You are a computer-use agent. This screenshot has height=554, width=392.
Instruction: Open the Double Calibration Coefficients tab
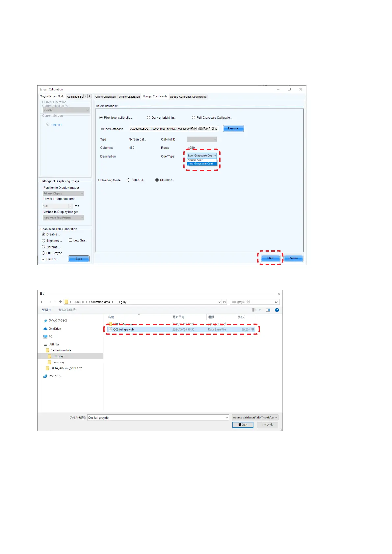(188, 97)
